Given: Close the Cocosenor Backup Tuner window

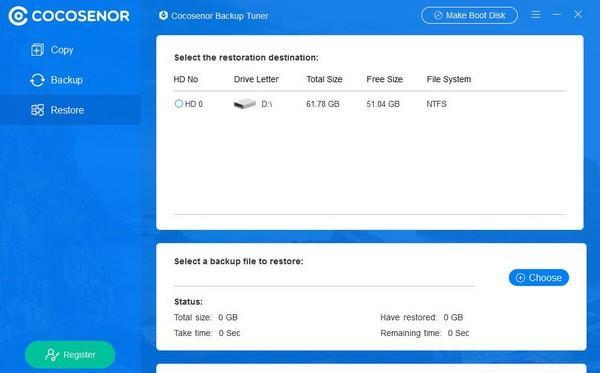Looking at the screenshot, I should pyautogui.click(x=578, y=15).
